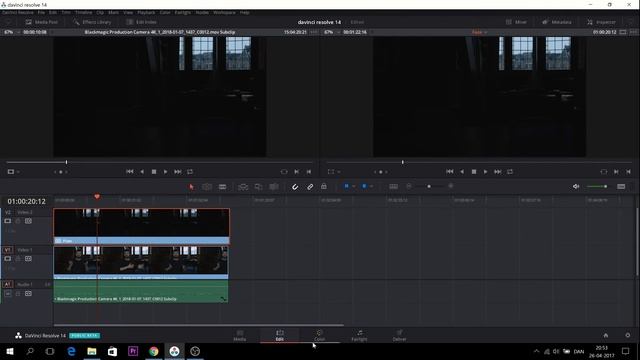The height and width of the screenshot is (360, 640).
Task: Open the audio Mixer panel
Action: point(517,22)
